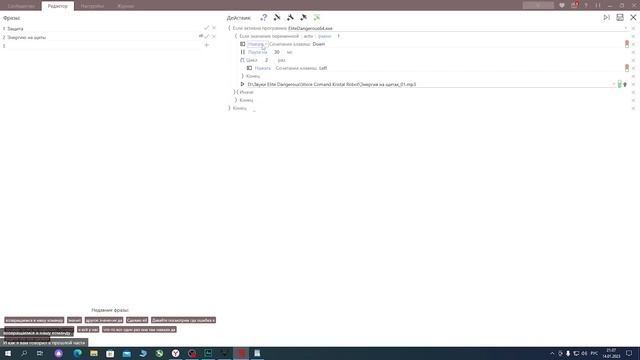Click the second short recent phrase chip
Viewport: 640px width, 360px height.
click(74, 320)
